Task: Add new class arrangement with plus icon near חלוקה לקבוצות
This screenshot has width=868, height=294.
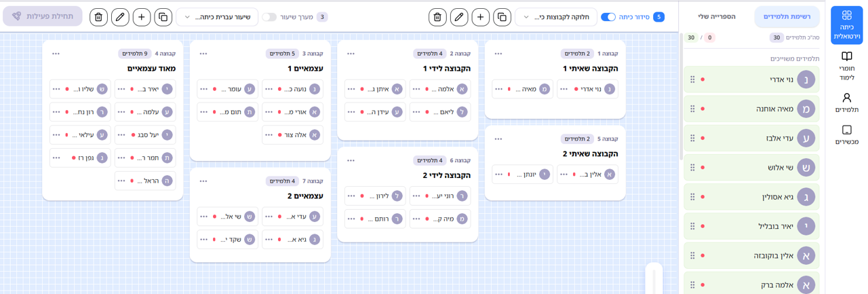Action: tap(481, 17)
